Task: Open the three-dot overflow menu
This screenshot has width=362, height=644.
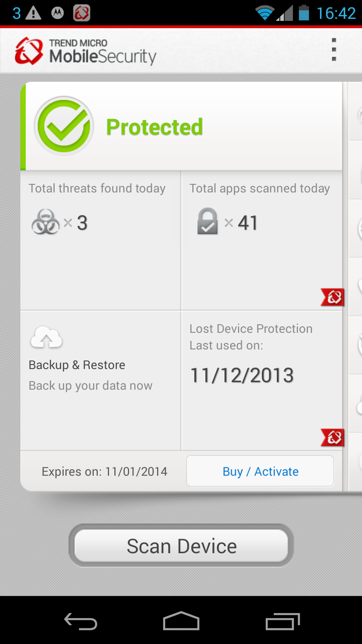Action: [334, 50]
